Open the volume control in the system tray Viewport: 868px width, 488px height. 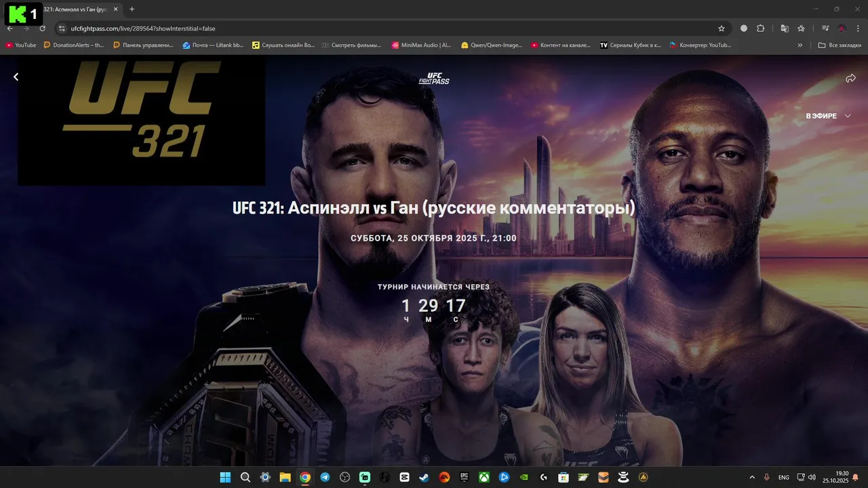click(812, 477)
